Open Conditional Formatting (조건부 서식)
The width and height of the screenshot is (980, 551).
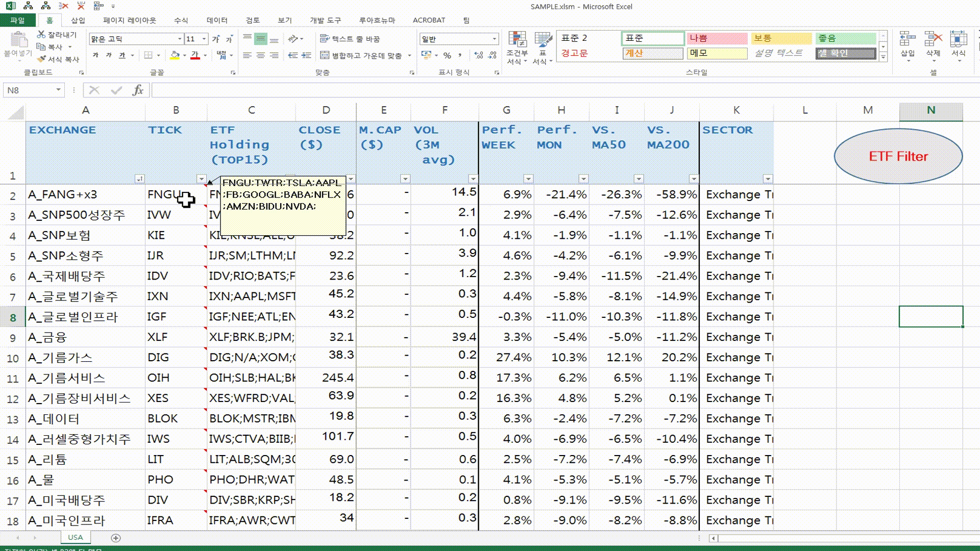pyautogui.click(x=517, y=48)
